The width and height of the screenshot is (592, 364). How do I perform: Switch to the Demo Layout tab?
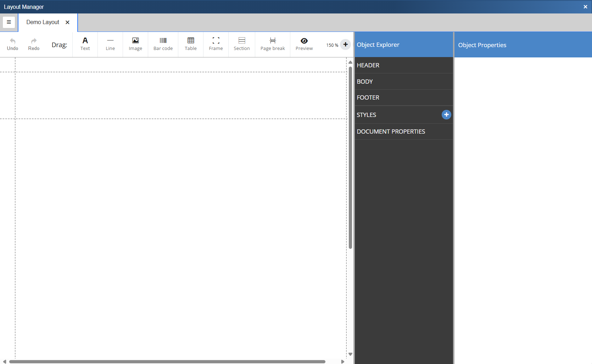[43, 22]
